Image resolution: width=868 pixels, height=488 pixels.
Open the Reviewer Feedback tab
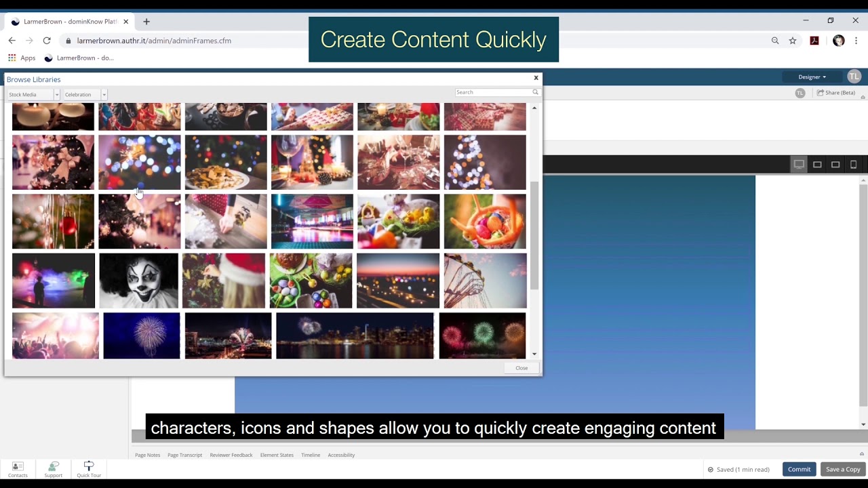pyautogui.click(x=231, y=455)
